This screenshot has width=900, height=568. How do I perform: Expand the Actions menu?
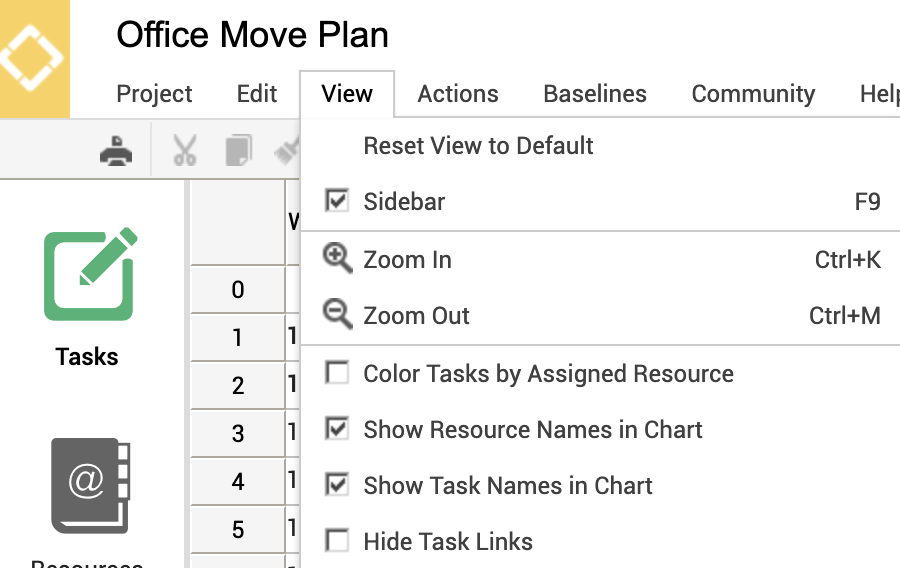click(x=458, y=94)
